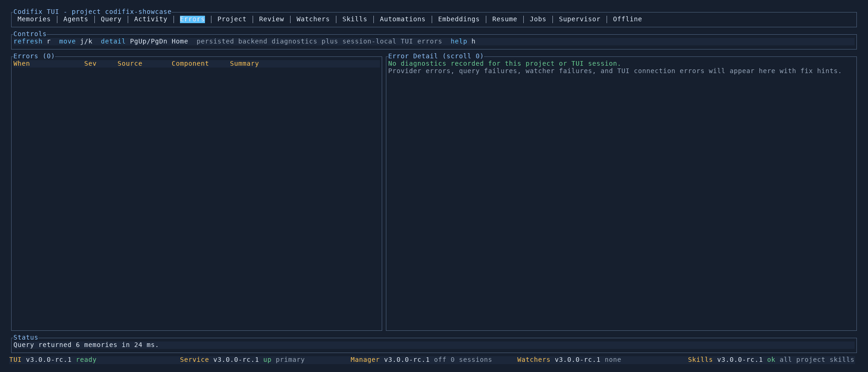The image size is (868, 372).
Task: Click the detail PgUp/PgDn control hint
Action: [144, 41]
